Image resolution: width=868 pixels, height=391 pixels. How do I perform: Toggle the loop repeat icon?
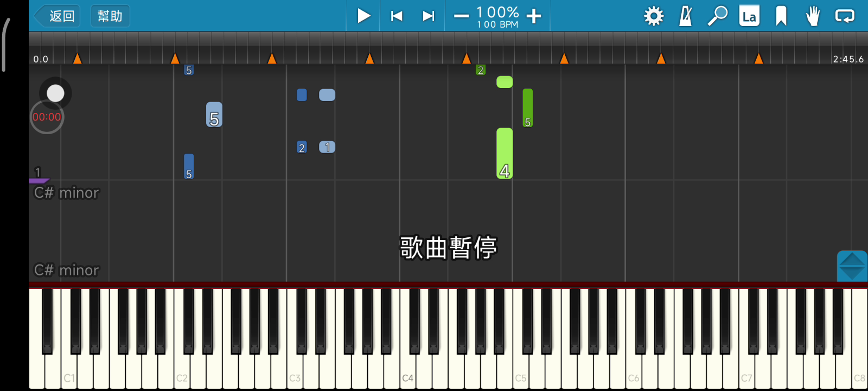845,16
